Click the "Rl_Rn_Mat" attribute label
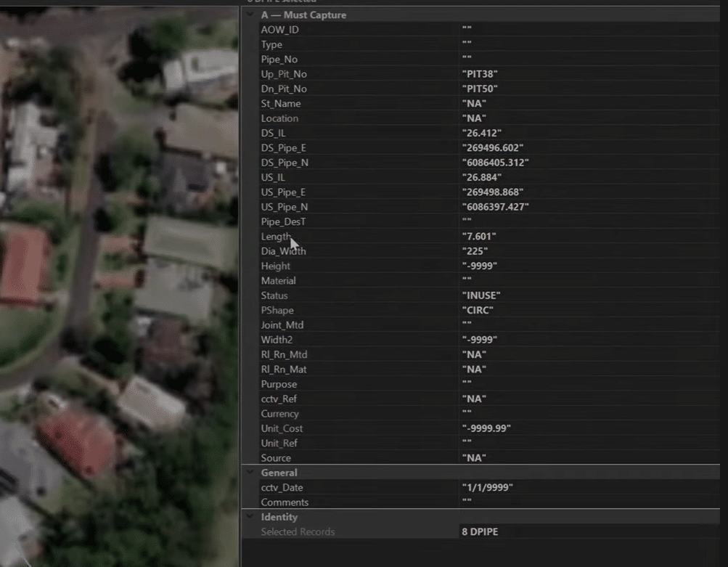 [284, 370]
